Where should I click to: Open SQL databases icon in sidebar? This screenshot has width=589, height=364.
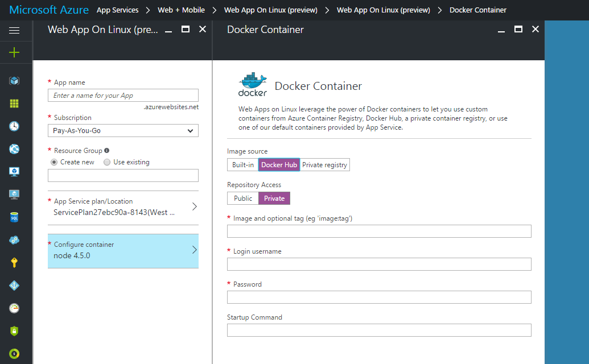tap(14, 217)
